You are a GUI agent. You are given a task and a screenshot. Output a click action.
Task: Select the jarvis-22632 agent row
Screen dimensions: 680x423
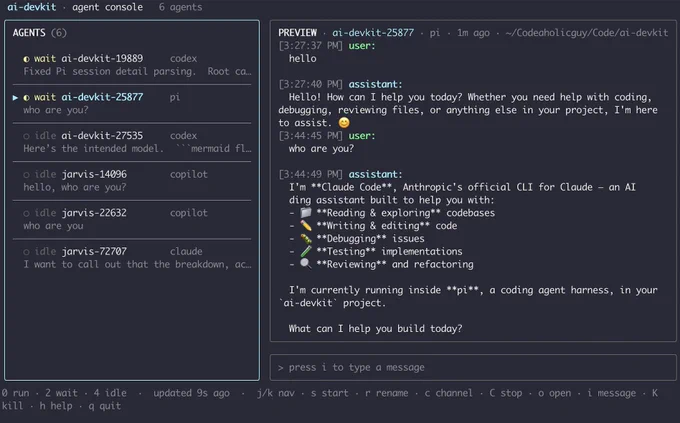pyautogui.click(x=132, y=219)
